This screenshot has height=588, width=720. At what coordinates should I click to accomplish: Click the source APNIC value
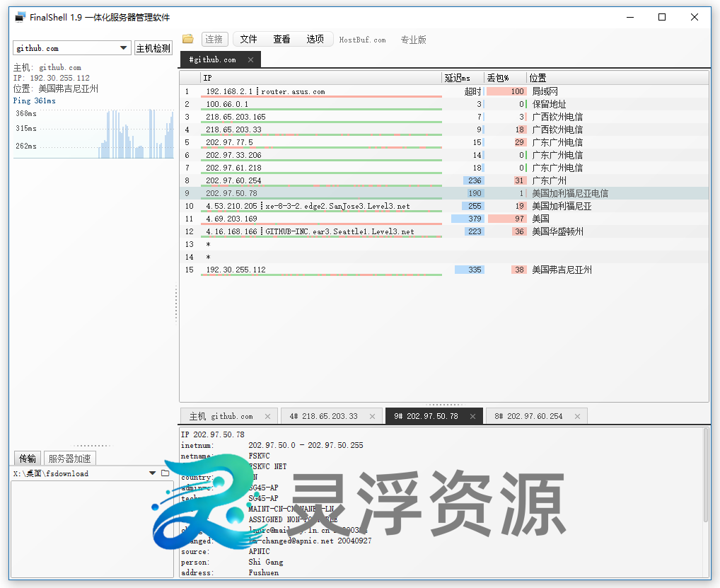pyautogui.click(x=259, y=551)
